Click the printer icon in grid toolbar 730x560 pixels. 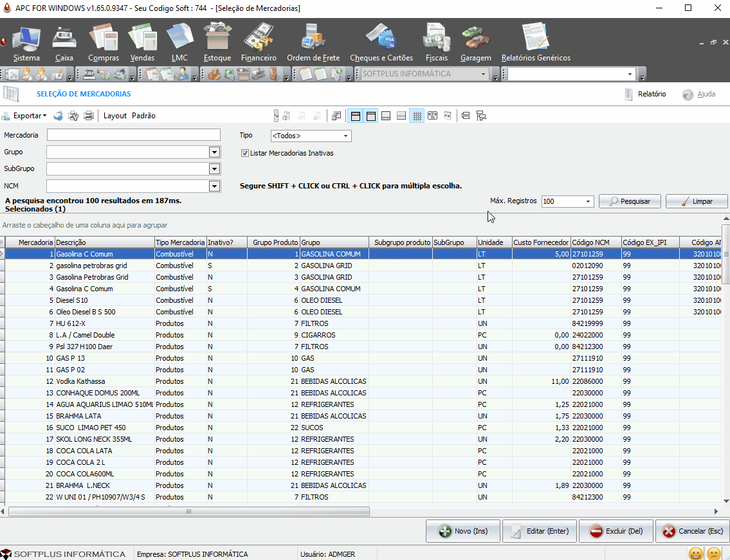click(89, 116)
